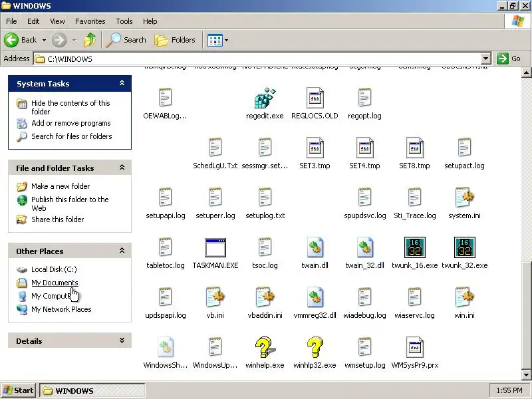This screenshot has height=399, width=532.
Task: Open the Address bar dropdown arrow
Action: [486, 59]
